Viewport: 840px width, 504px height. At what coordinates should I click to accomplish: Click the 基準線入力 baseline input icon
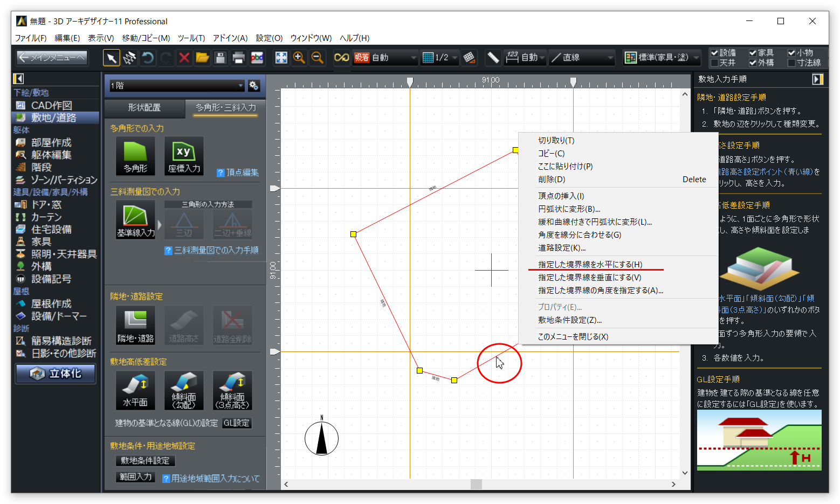tap(135, 219)
